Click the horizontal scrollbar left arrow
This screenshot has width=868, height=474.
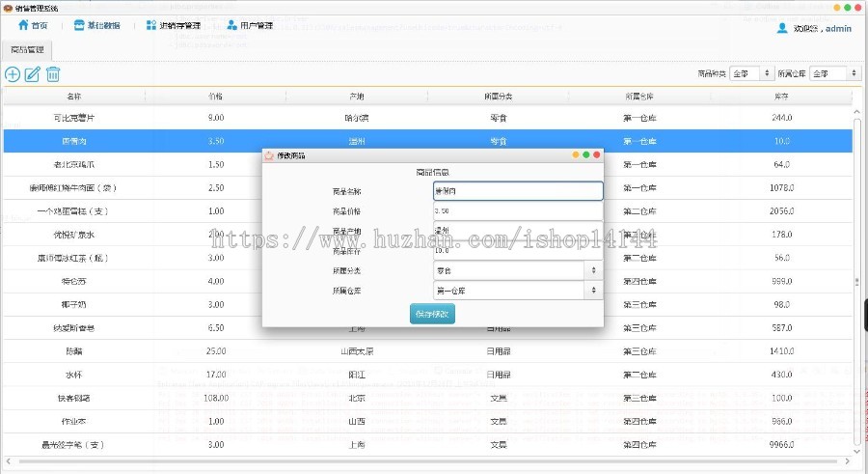9,461
